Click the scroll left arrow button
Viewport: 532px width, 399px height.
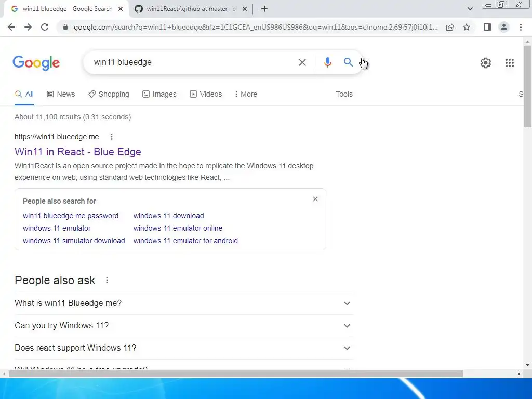coord(4,374)
